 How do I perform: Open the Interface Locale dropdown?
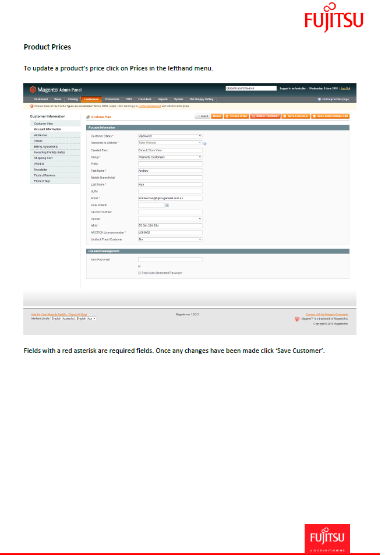click(73, 319)
